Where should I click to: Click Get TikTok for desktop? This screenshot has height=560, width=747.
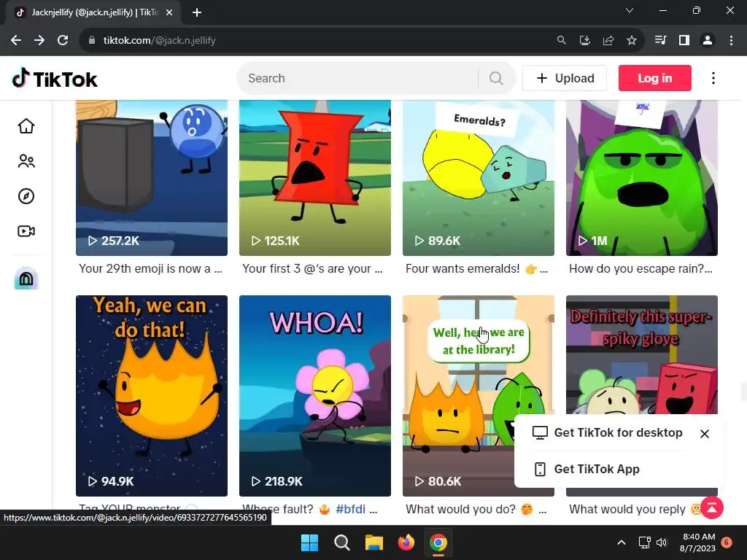608,432
